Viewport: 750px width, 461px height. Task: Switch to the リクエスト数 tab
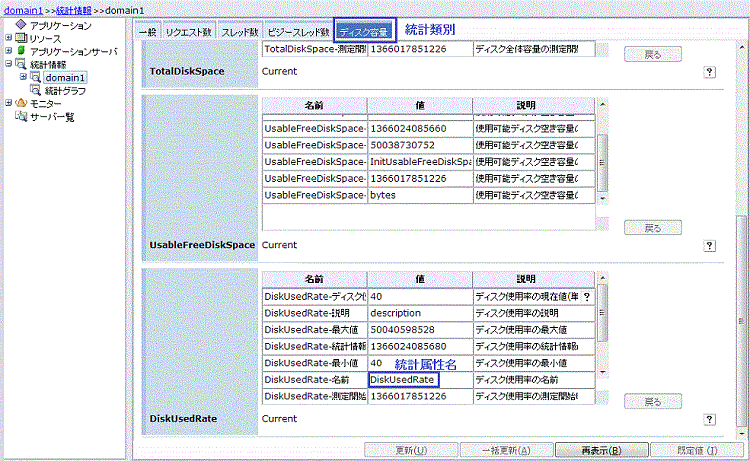pyautogui.click(x=187, y=33)
